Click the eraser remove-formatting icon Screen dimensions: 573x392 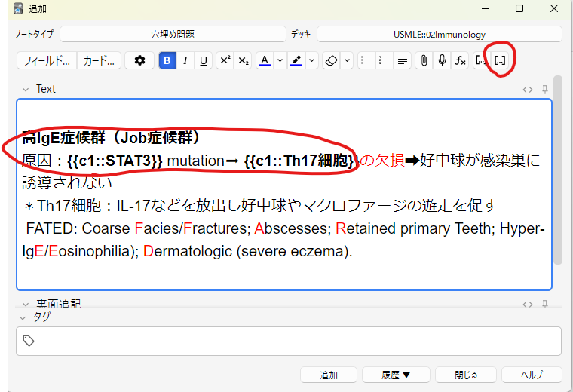tap(331, 60)
